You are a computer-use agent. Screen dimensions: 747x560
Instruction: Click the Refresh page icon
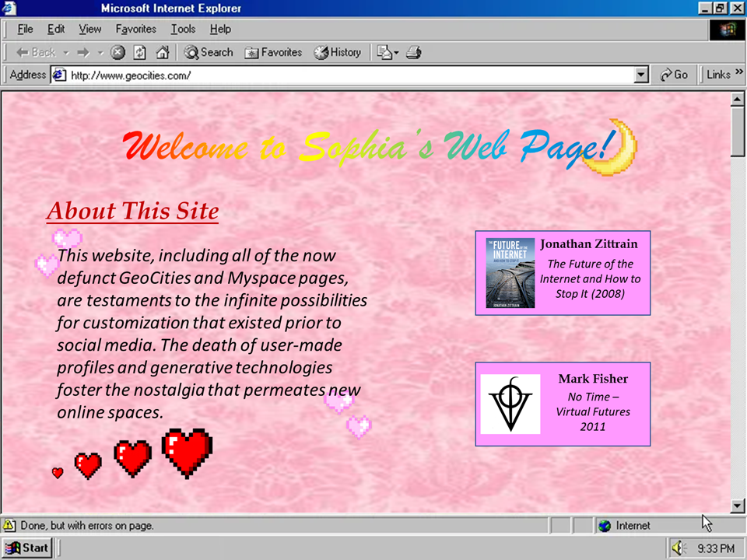[x=140, y=52]
